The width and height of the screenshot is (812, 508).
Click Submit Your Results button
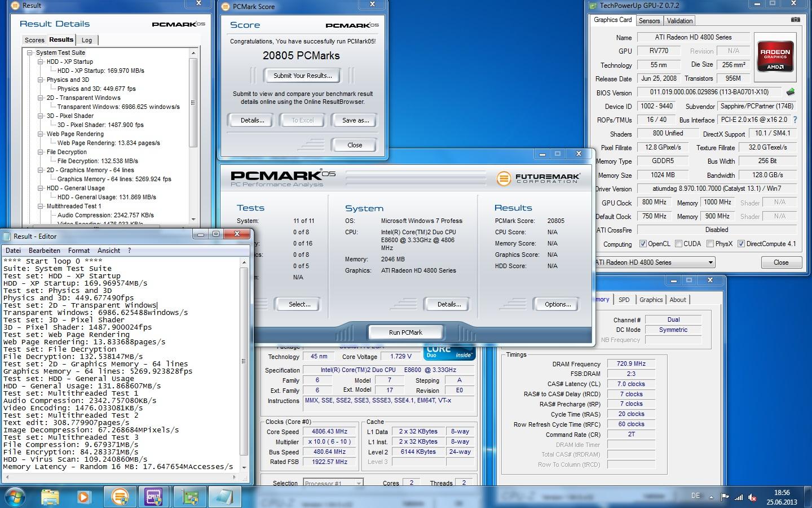(303, 76)
